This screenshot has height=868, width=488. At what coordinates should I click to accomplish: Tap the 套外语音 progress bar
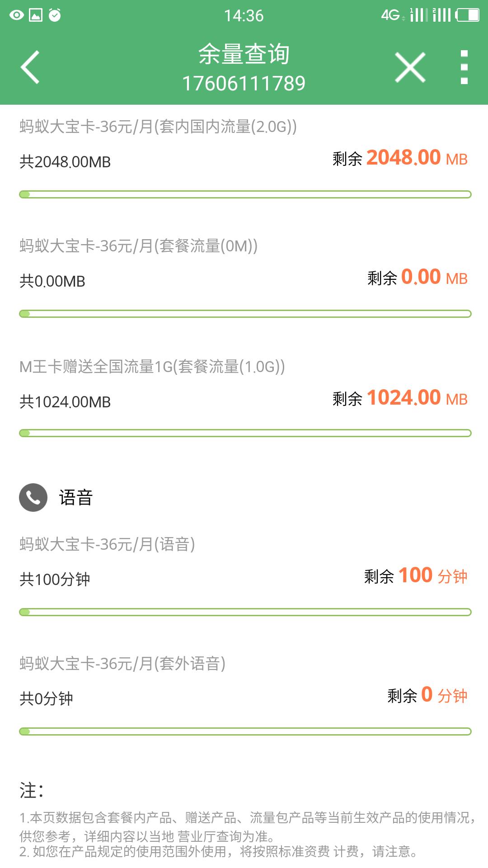pos(245,731)
